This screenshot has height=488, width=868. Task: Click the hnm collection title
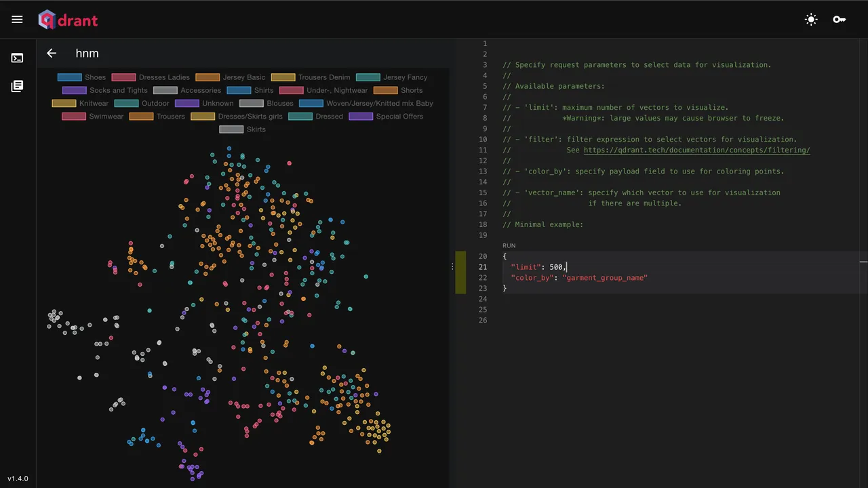pos(87,54)
